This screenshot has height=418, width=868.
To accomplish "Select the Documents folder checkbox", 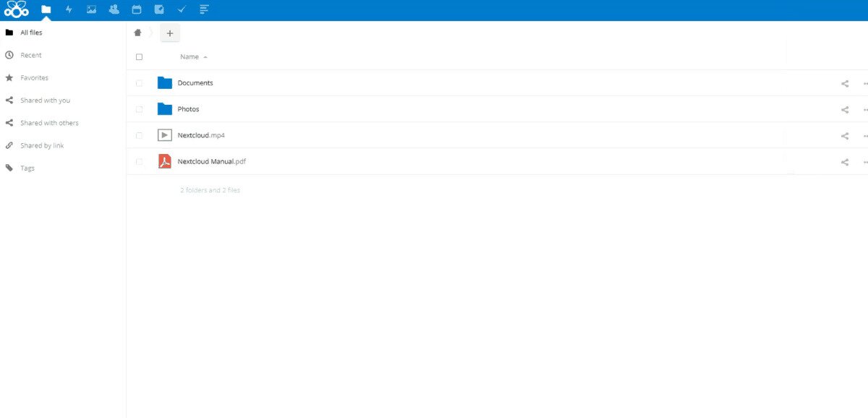I will 139,83.
